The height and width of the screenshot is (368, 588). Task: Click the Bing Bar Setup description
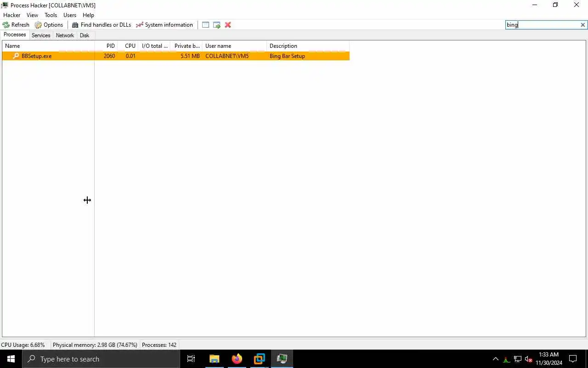coord(287,56)
